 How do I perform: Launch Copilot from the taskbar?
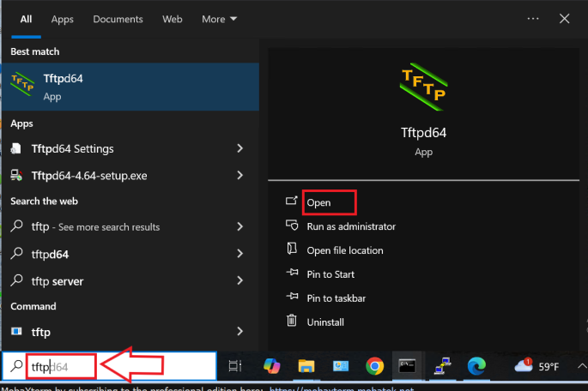click(x=270, y=366)
